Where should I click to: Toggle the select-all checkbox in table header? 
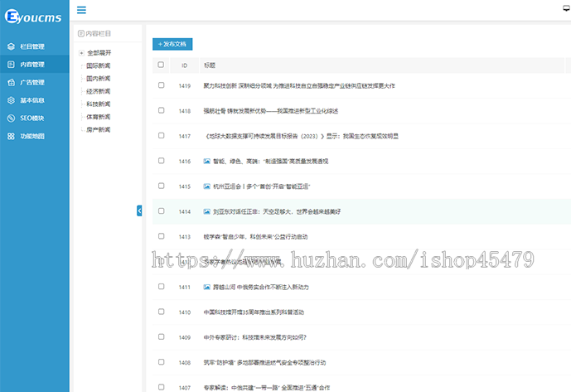(x=161, y=65)
